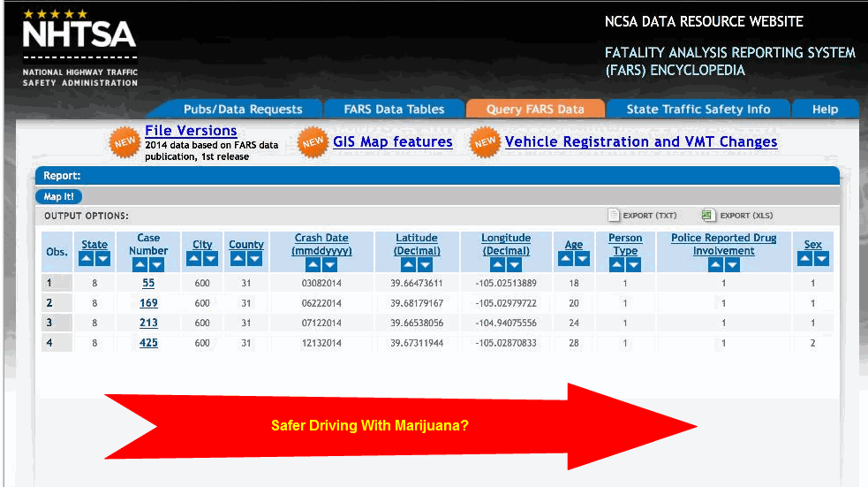Sort Sex column descending
Viewport: 868px width, 487px height.
pyautogui.click(x=821, y=259)
